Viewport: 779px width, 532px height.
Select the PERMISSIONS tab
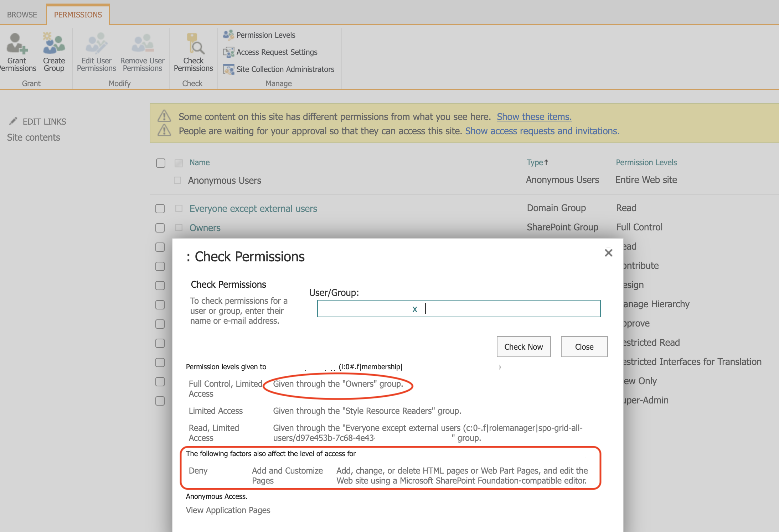pyautogui.click(x=78, y=15)
